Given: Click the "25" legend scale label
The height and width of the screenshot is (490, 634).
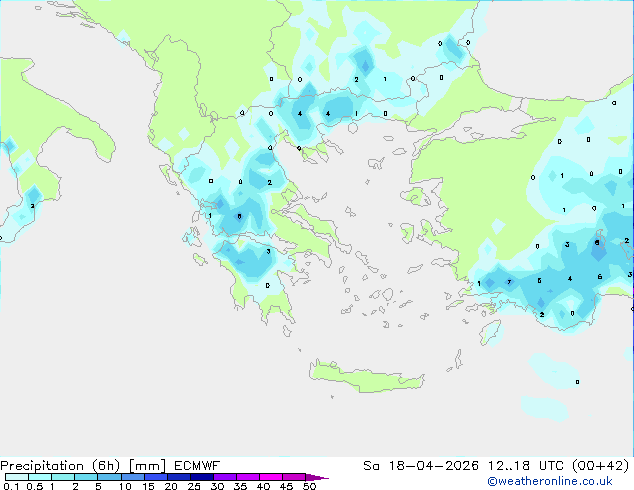Looking at the screenshot, I should click(x=194, y=486).
